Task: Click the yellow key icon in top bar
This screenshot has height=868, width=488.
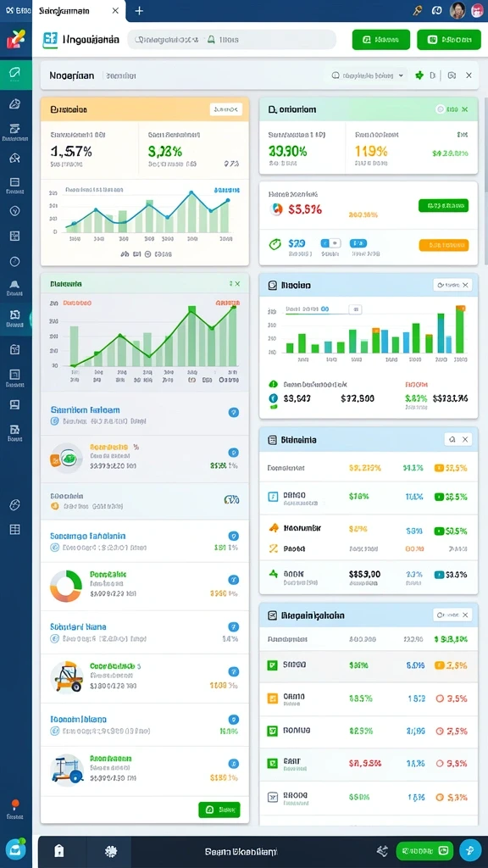Action: pyautogui.click(x=418, y=10)
